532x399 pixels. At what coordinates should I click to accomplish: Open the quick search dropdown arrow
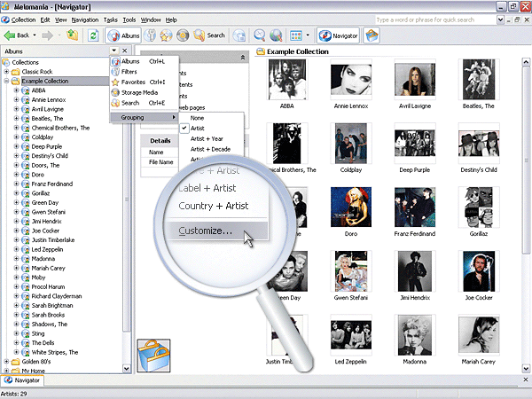click(500, 20)
